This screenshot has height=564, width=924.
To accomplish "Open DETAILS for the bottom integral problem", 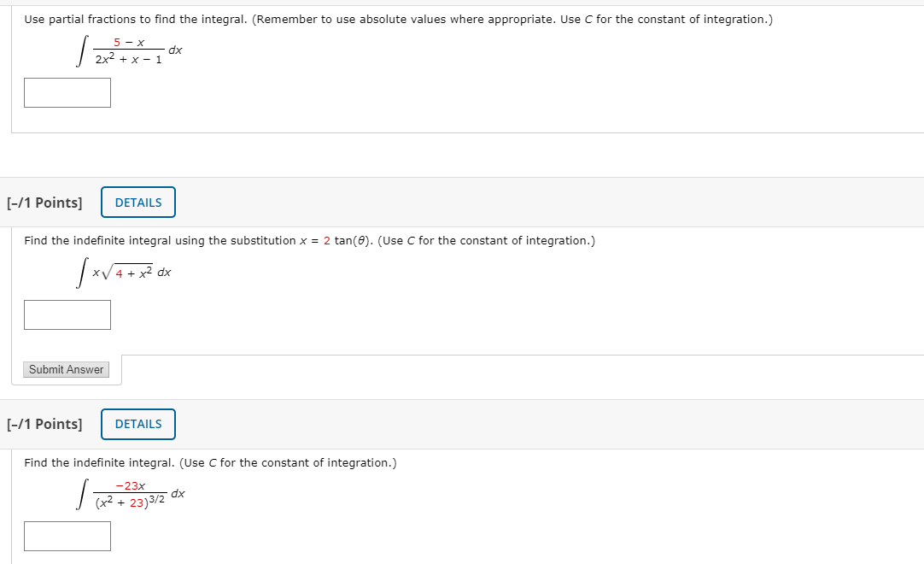I will pyautogui.click(x=137, y=424).
